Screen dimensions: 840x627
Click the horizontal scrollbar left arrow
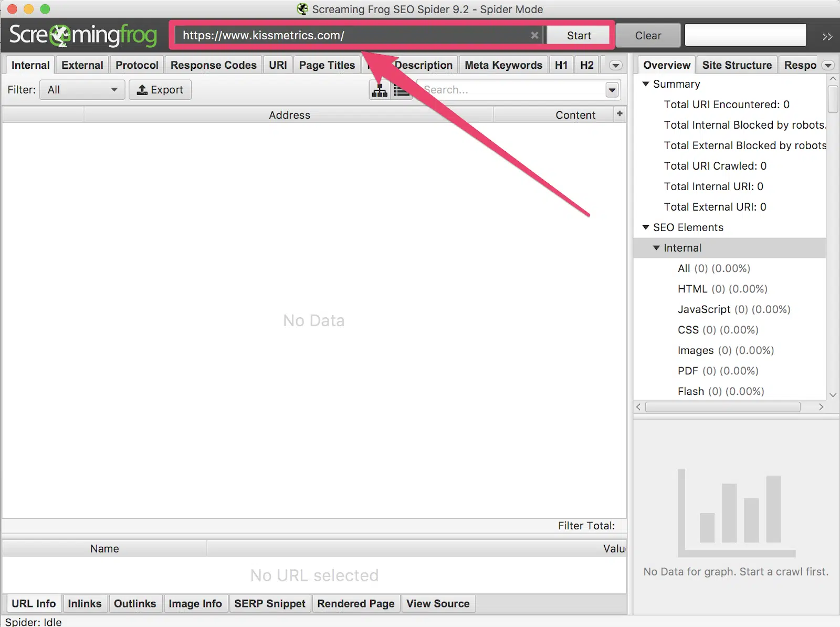pos(638,407)
